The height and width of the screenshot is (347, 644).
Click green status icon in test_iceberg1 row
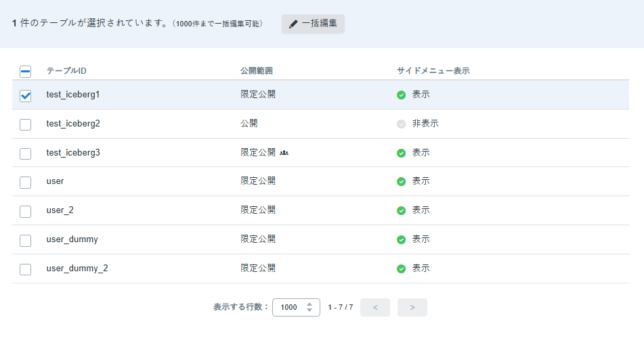pyautogui.click(x=402, y=95)
